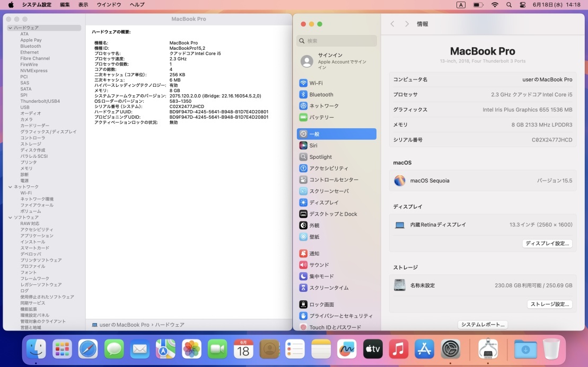
Task: Click the システムレポート button
Action: coord(482,325)
